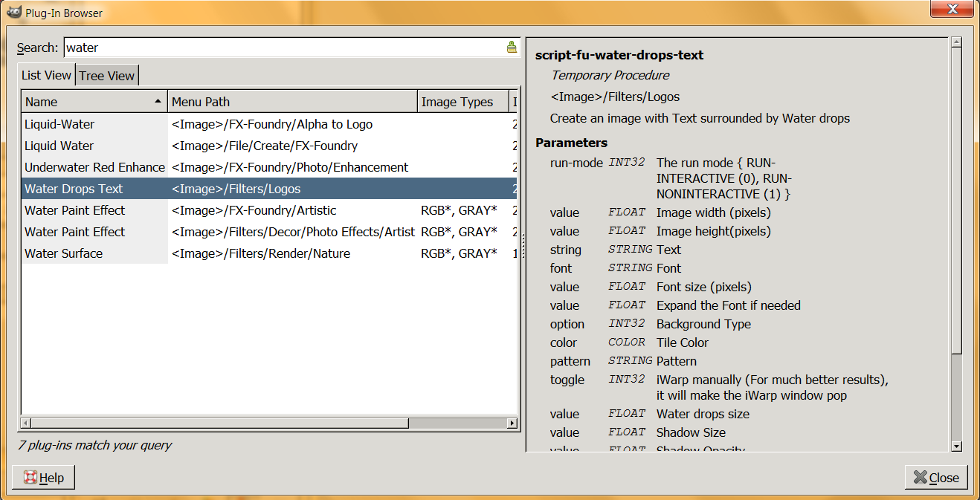Select the Liquid Water plug-in row

(269, 146)
